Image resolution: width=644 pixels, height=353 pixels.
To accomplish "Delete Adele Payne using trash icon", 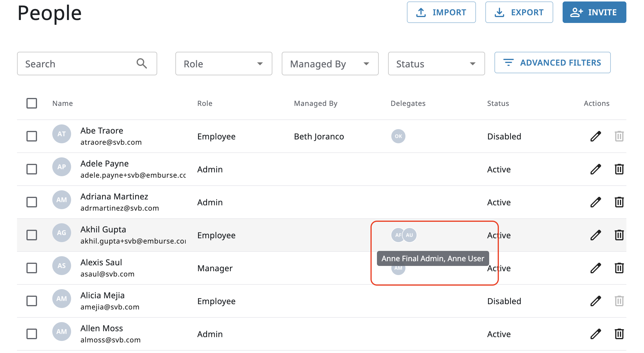I will tap(619, 169).
